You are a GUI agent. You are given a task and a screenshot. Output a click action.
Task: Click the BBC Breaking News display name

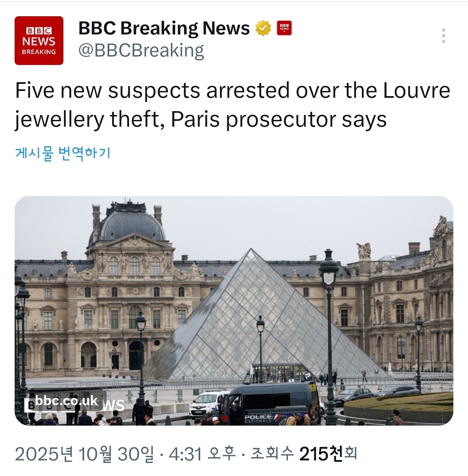[x=164, y=28]
